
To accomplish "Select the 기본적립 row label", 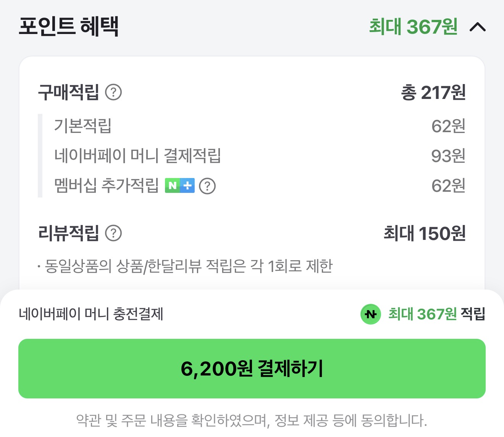I will 82,126.
